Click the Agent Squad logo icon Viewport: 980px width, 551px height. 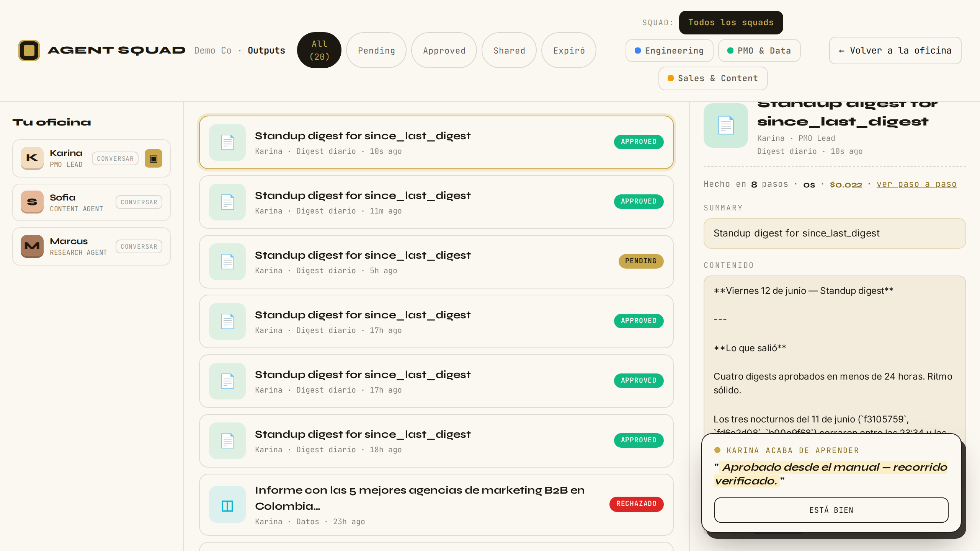tap(29, 51)
